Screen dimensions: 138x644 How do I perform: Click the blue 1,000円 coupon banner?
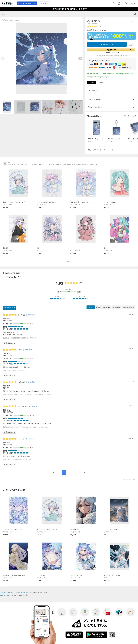pyautogui.click(x=111, y=36)
